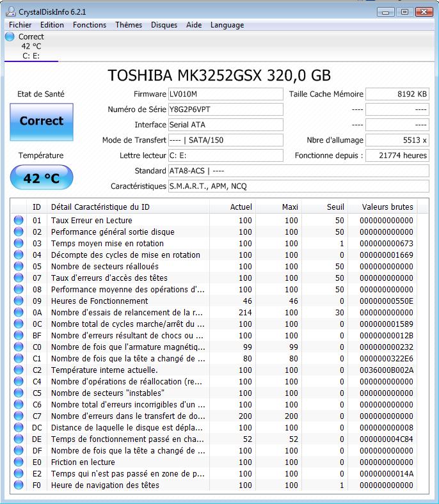The height and width of the screenshot is (504, 439).
Task: Click status orb for ID C2 Température interne
Action: pos(19,370)
